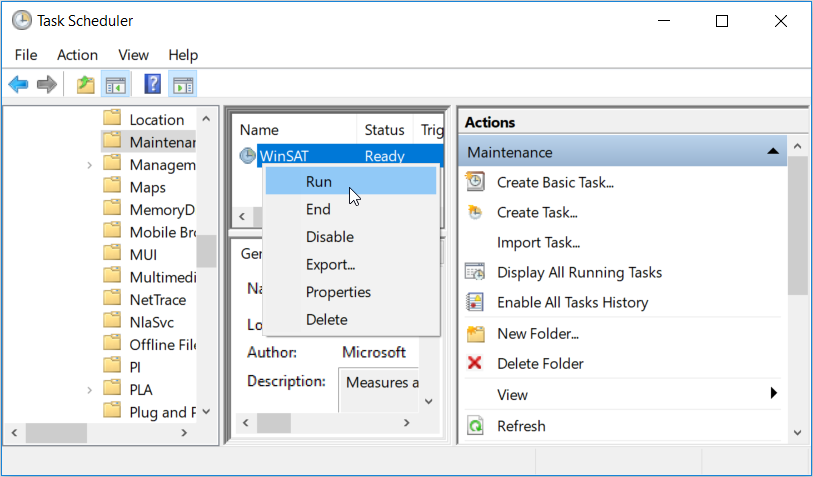Click Import Task... action link

538,243
